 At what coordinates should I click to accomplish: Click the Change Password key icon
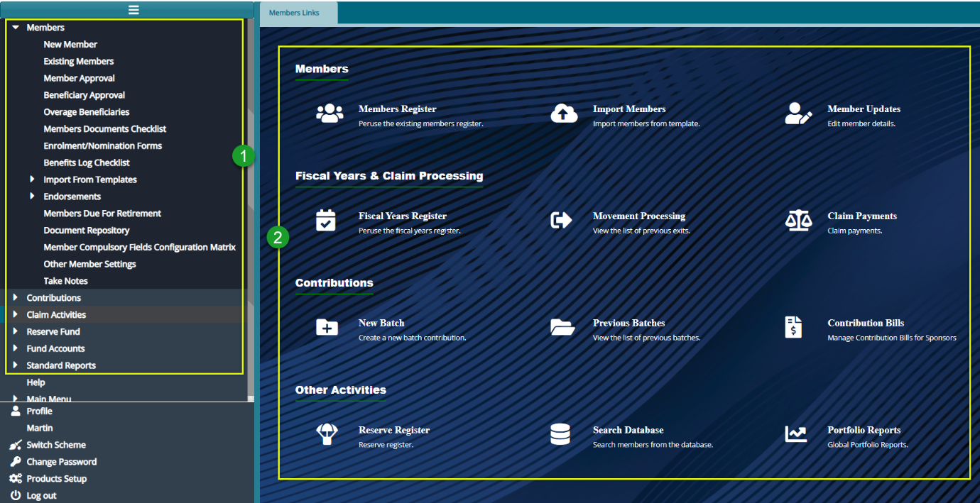(16, 462)
